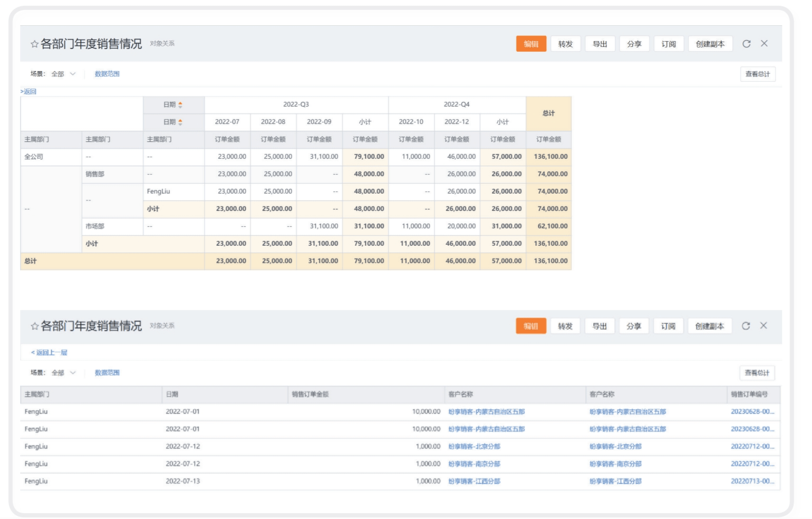Viewport: 812px width, 519px height.
Task: Close the pivot table report panel
Action: click(x=764, y=43)
